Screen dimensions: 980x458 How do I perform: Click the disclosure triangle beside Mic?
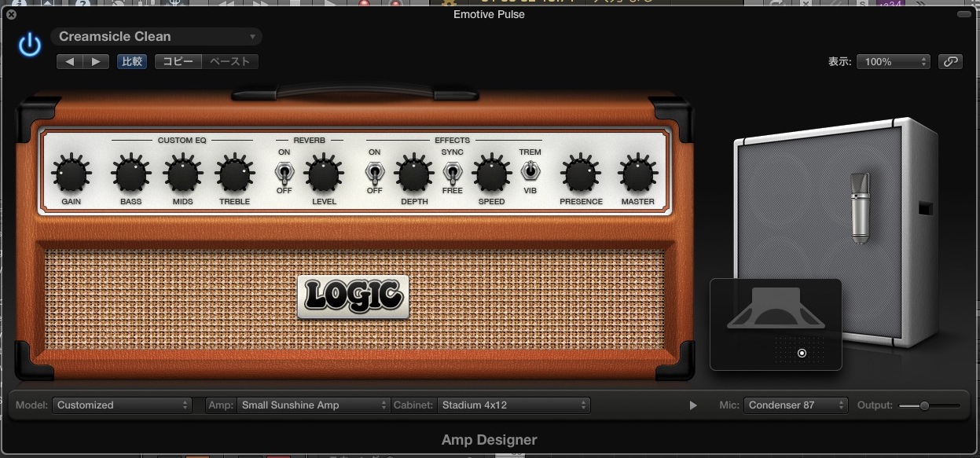tap(693, 405)
